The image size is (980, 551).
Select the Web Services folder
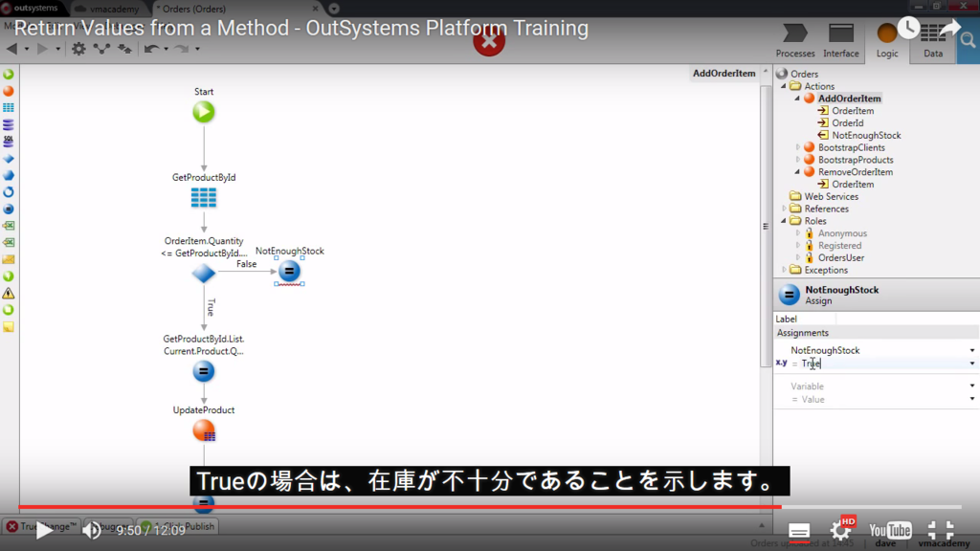[x=832, y=196]
